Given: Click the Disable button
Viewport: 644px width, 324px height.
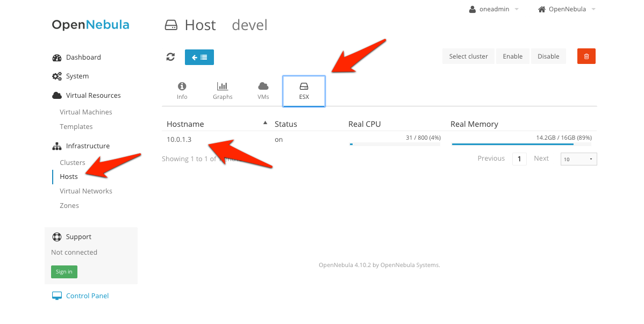Looking at the screenshot, I should [548, 56].
